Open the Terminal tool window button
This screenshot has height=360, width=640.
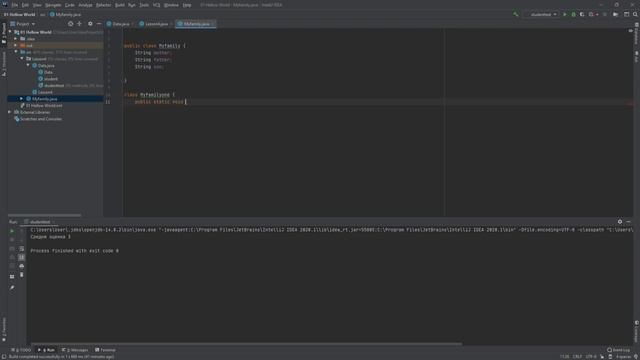[105, 350]
